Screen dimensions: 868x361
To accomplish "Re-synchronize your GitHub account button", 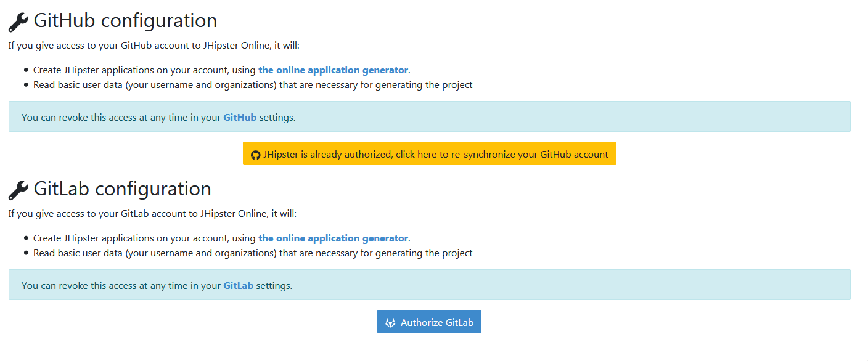I will pyautogui.click(x=430, y=154).
